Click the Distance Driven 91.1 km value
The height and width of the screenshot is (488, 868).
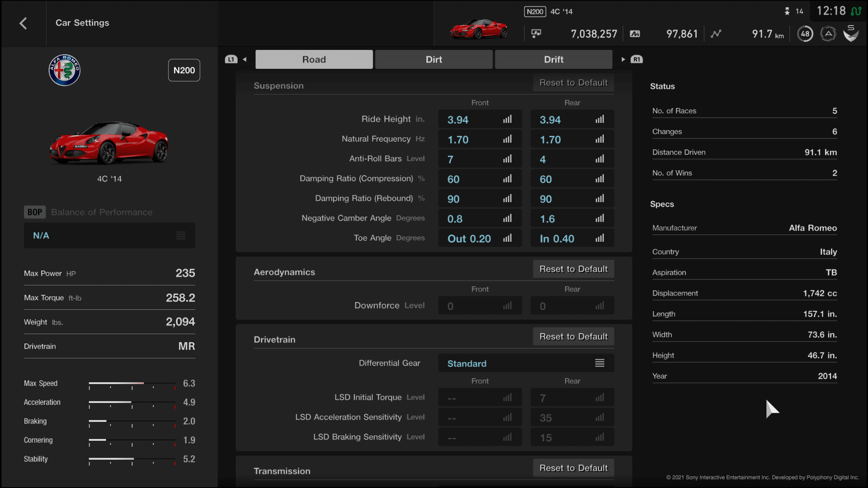click(821, 152)
